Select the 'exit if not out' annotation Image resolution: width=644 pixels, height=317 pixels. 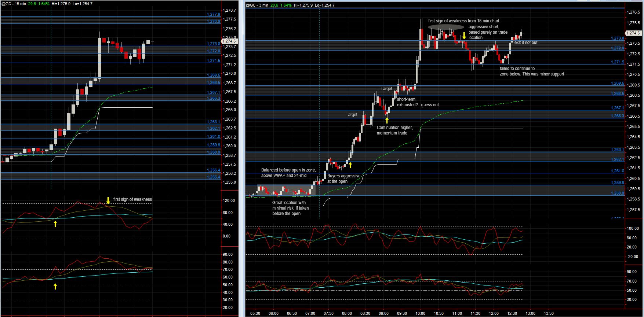pos(526,43)
